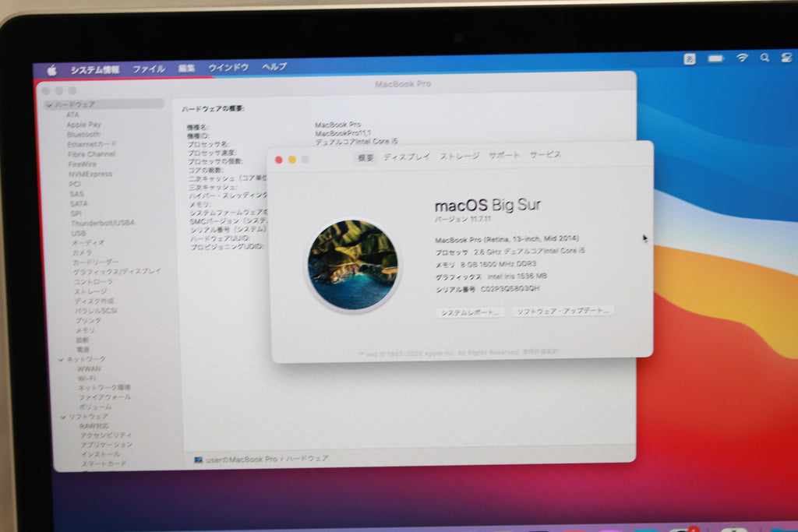Select Bluetooth in the sidebar
798x532 pixels.
tap(83, 135)
